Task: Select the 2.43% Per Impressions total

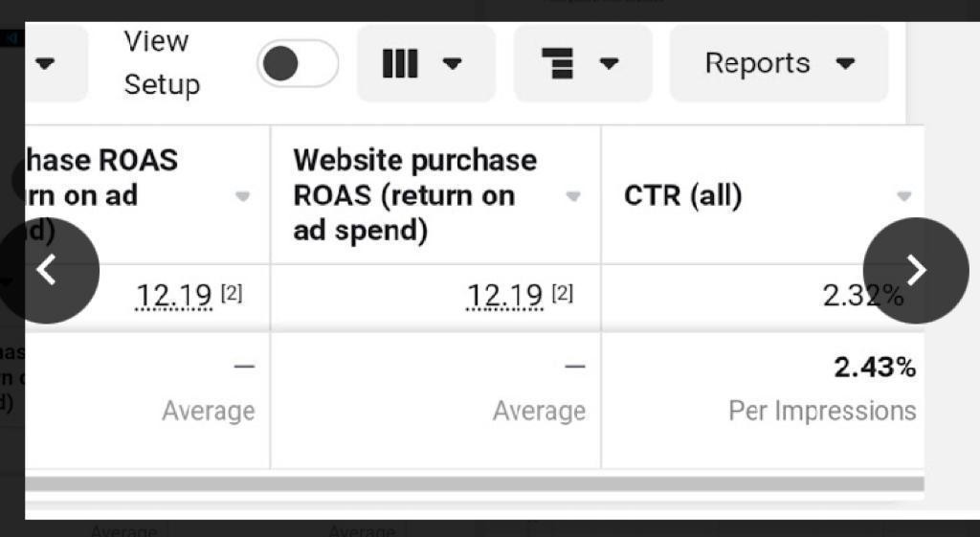Action: click(x=875, y=367)
